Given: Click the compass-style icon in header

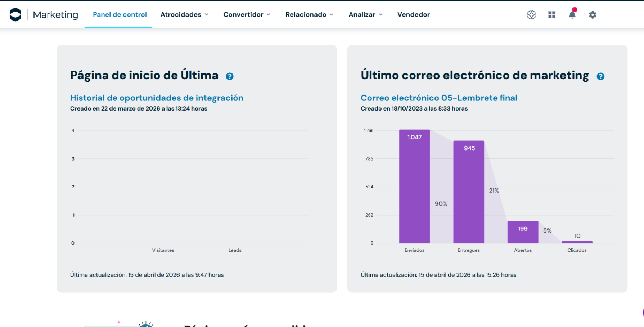Looking at the screenshot, I should [531, 15].
